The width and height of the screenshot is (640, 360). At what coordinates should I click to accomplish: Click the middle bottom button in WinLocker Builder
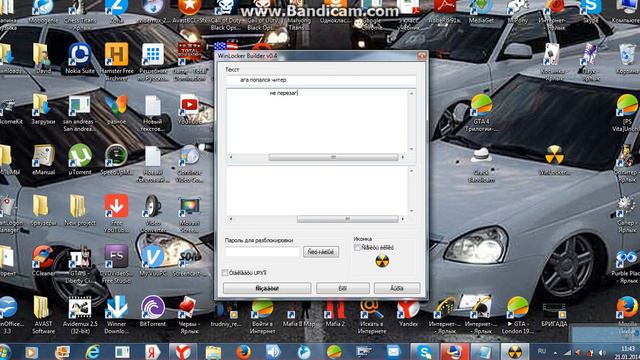point(343,288)
